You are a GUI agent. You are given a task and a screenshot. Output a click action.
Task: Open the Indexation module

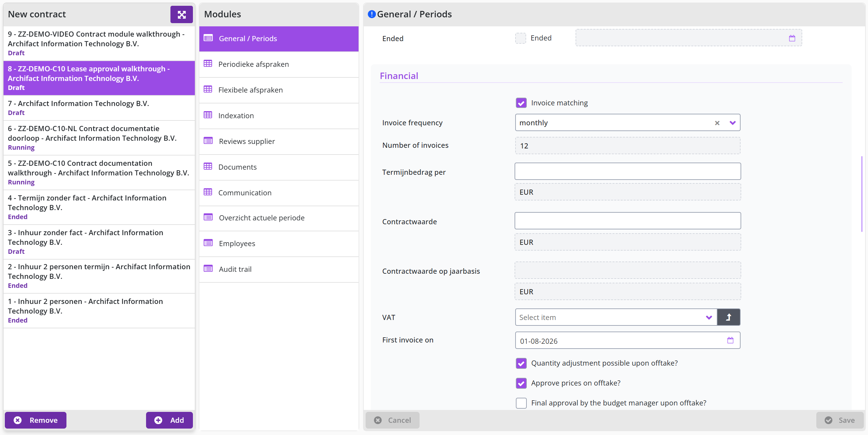279,116
